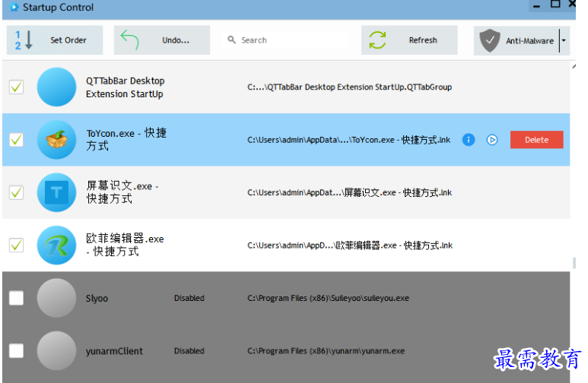Image resolution: width=588 pixels, height=383 pixels.
Task: Click the Set Order button
Action: point(55,40)
